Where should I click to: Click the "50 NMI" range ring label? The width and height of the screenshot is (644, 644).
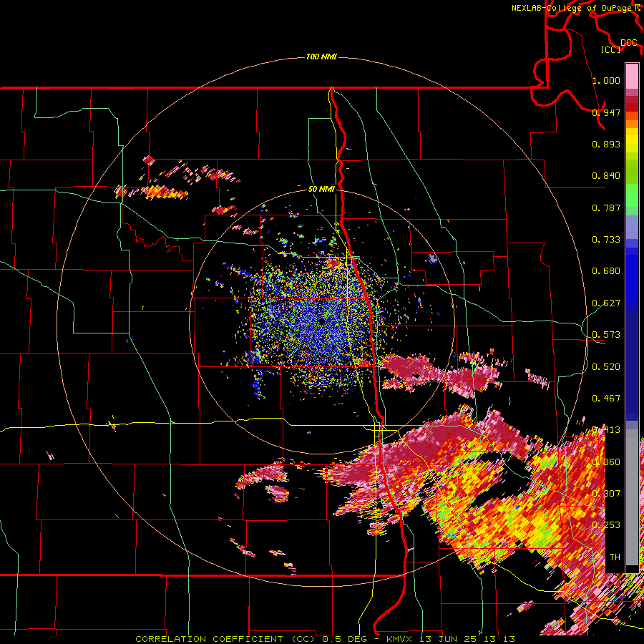(x=321, y=189)
